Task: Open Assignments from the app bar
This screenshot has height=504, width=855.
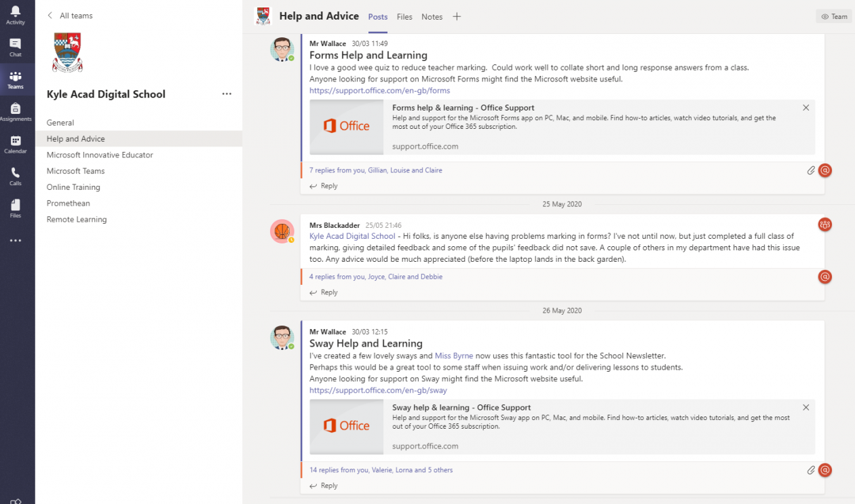Action: 15,112
